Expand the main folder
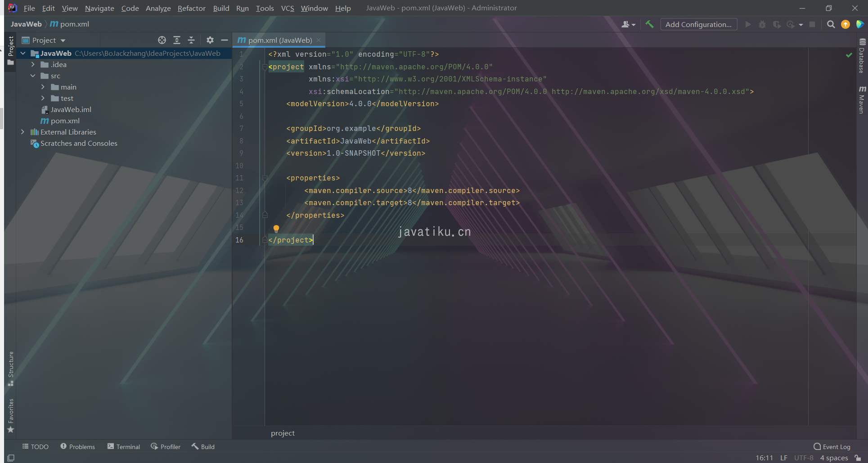 (x=43, y=87)
